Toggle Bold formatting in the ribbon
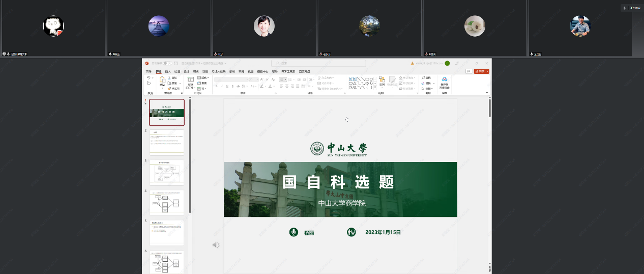 tap(216, 86)
